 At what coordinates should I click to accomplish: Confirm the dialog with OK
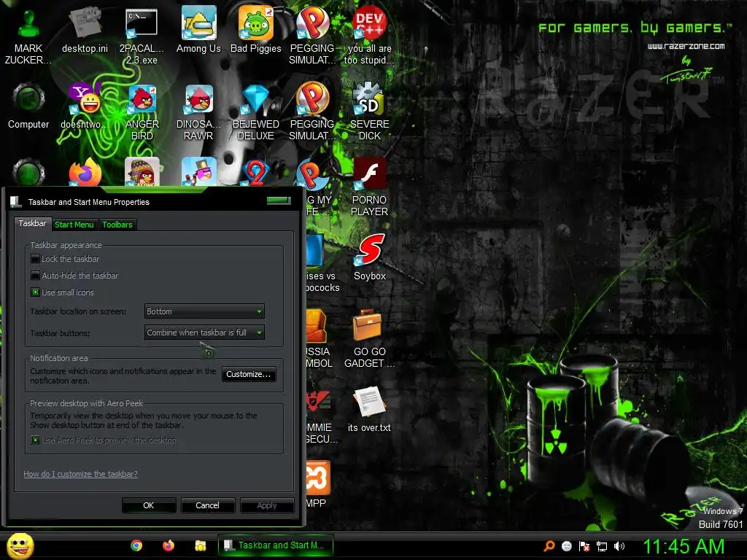[149, 505]
